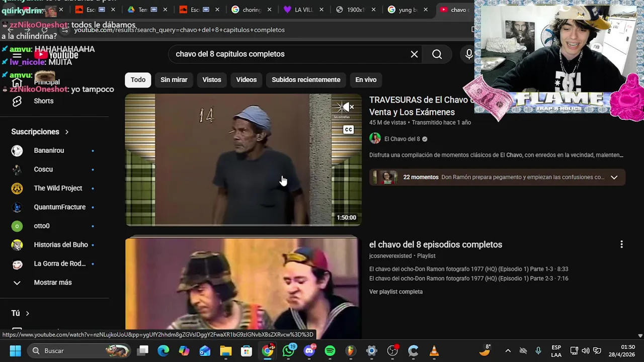Play the Don Ramón video preview thumbnail

tap(243, 160)
